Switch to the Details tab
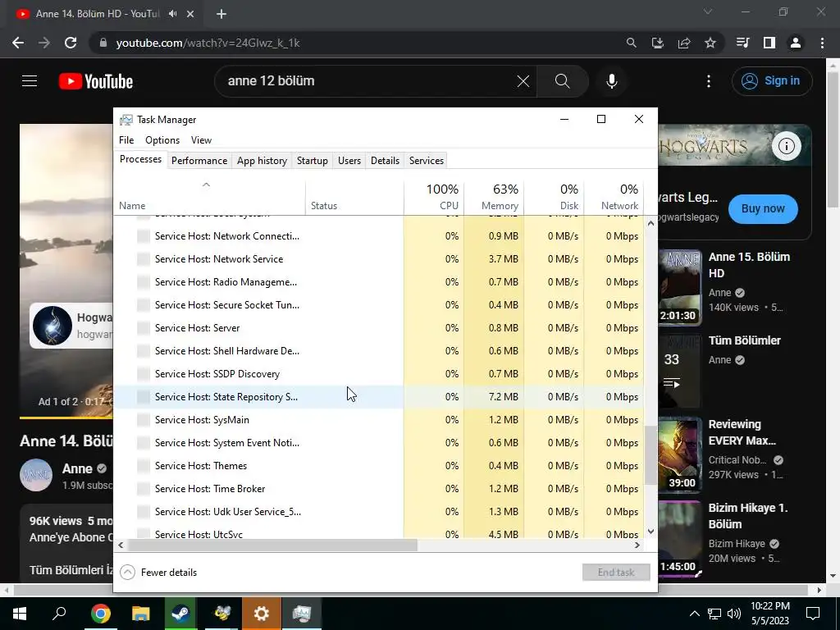 (386, 161)
